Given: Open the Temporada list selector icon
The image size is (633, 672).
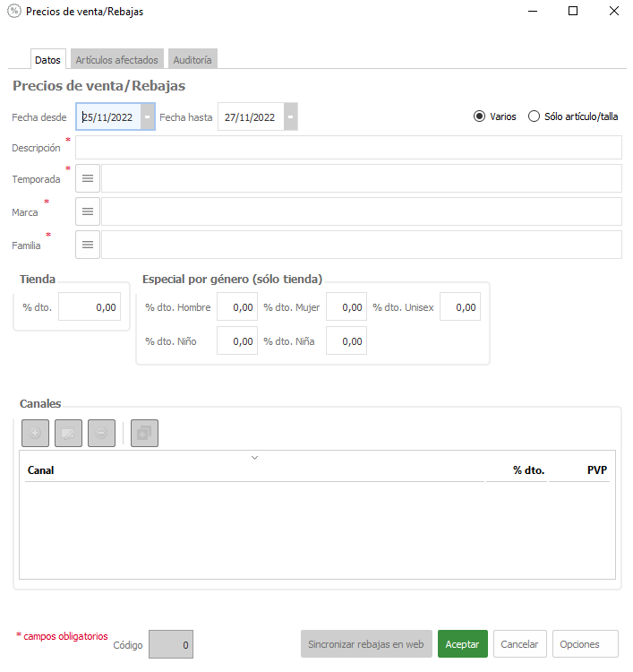Looking at the screenshot, I should click(88, 178).
